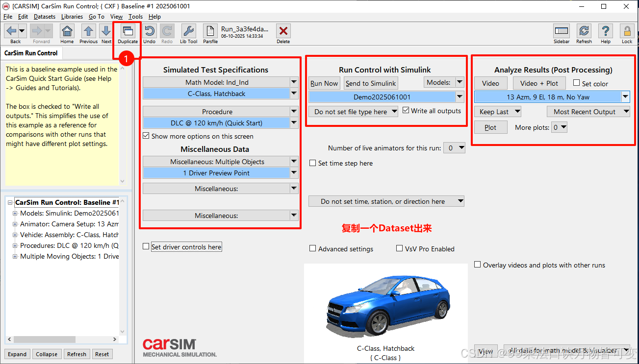This screenshot has height=364, width=639.
Task: Click the Previous dataset arrow icon
Action: pyautogui.click(x=88, y=32)
